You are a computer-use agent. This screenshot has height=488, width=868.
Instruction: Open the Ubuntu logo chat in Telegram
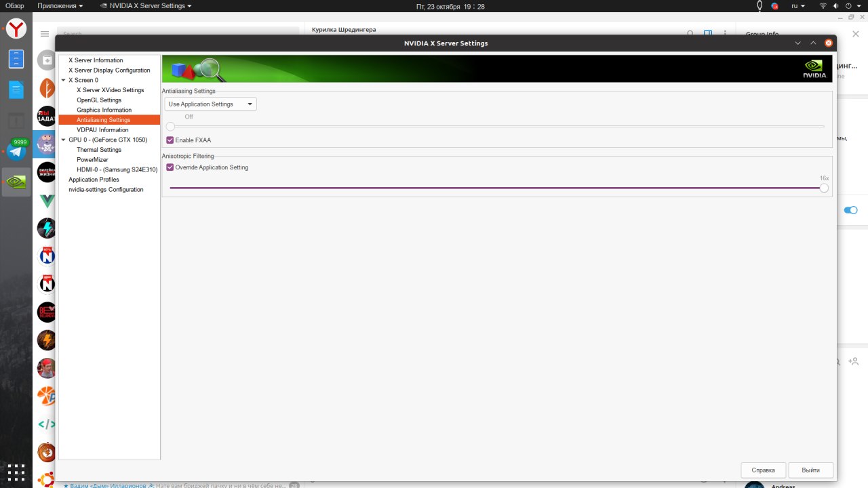[x=46, y=479]
